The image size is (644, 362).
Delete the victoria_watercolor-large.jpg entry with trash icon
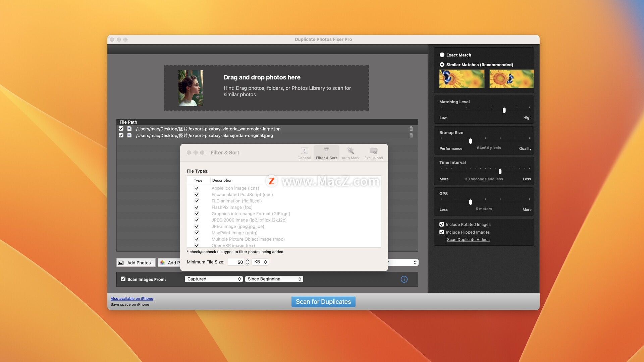point(411,129)
